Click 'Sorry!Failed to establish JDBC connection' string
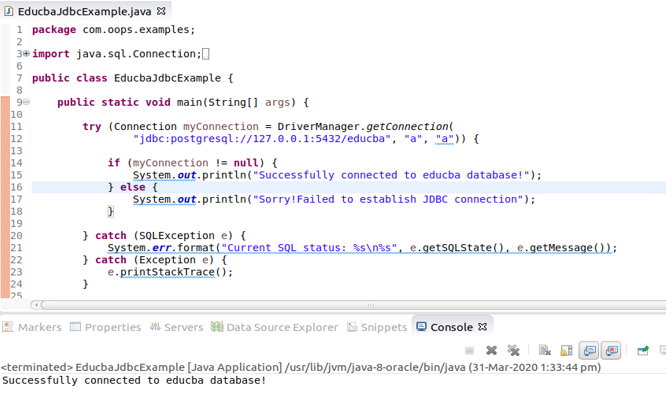 388,199
